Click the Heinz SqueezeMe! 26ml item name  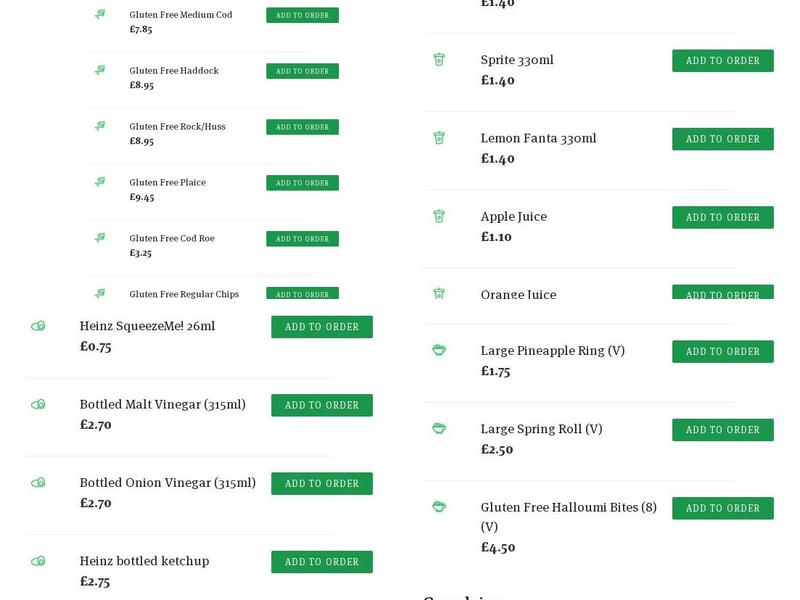147,326
